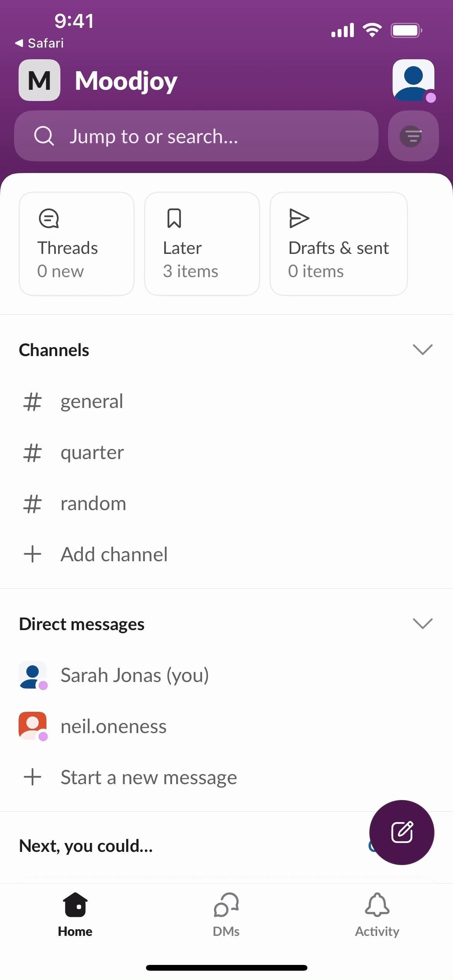Switch to the Activity tab
This screenshot has height=980, width=453.
[377, 915]
